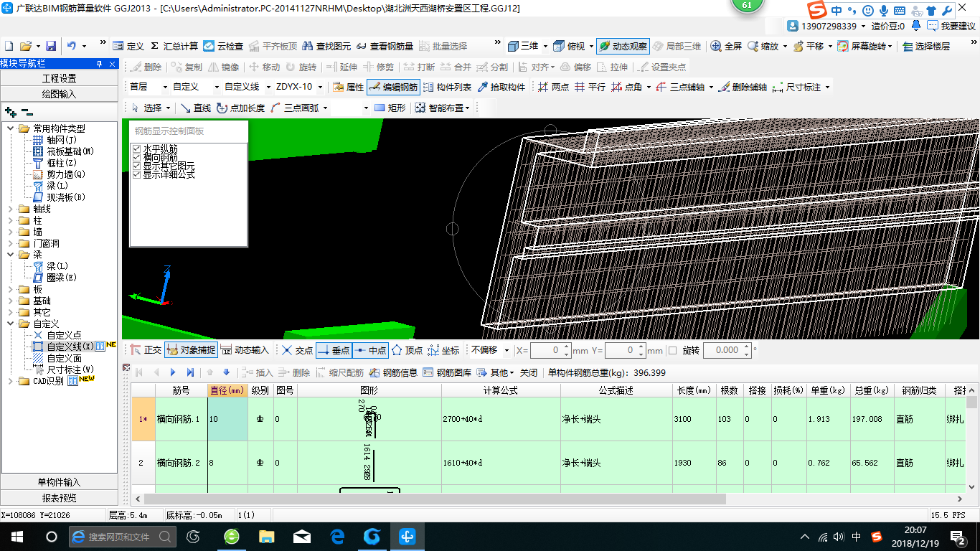Open Windows Start menu
This screenshot has height=551, width=980.
pyautogui.click(x=17, y=536)
